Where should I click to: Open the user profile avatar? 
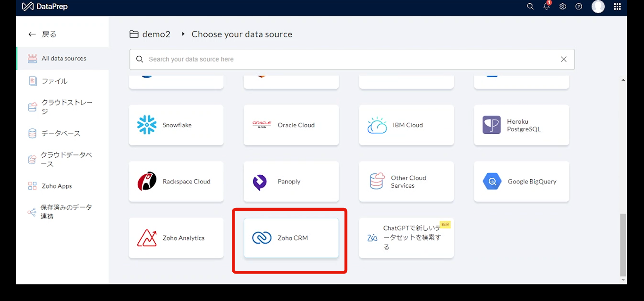pyautogui.click(x=598, y=7)
